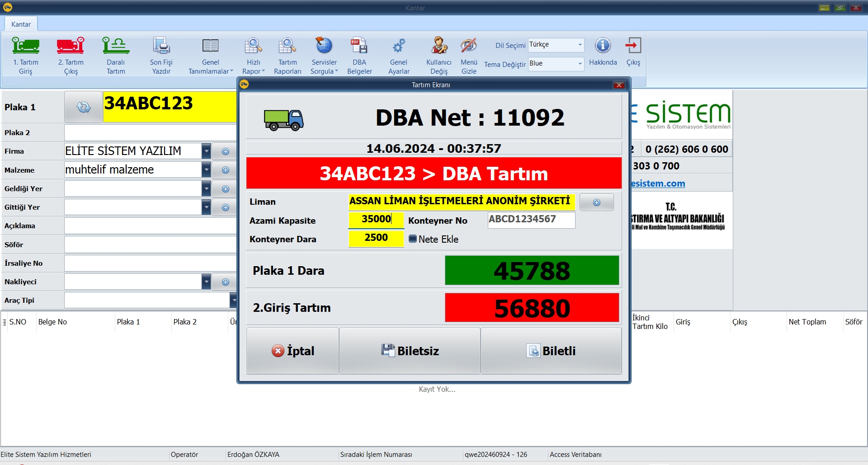Image resolution: width=868 pixels, height=465 pixels.
Task: Print the last receipt with Son Fişi Yazdır
Action: (x=161, y=54)
